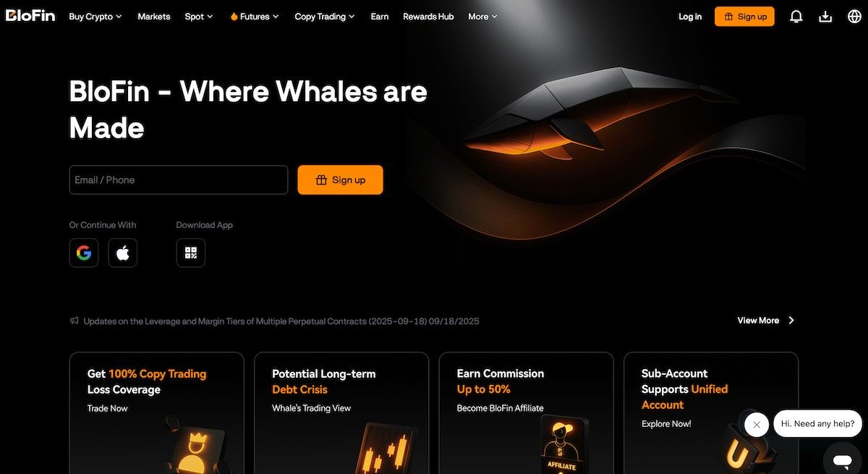Click the BloFin logo
Image resolution: width=868 pixels, height=474 pixels.
coord(30,16)
